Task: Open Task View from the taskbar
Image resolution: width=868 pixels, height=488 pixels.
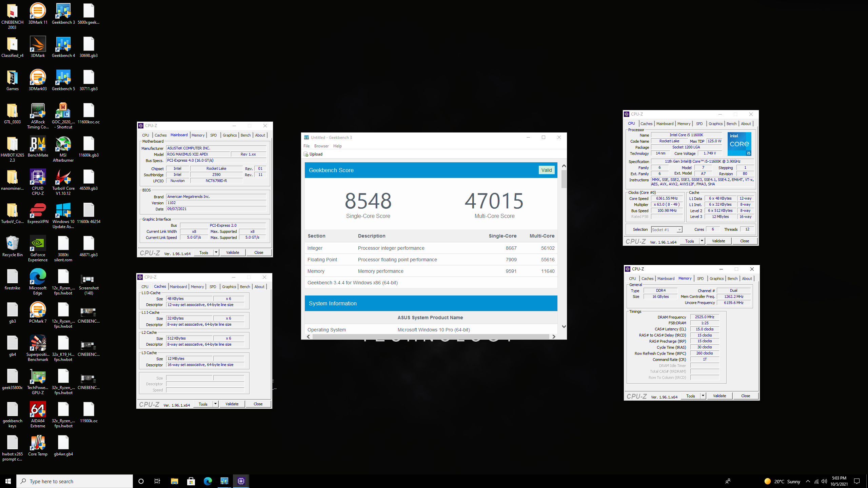Action: click(157, 481)
